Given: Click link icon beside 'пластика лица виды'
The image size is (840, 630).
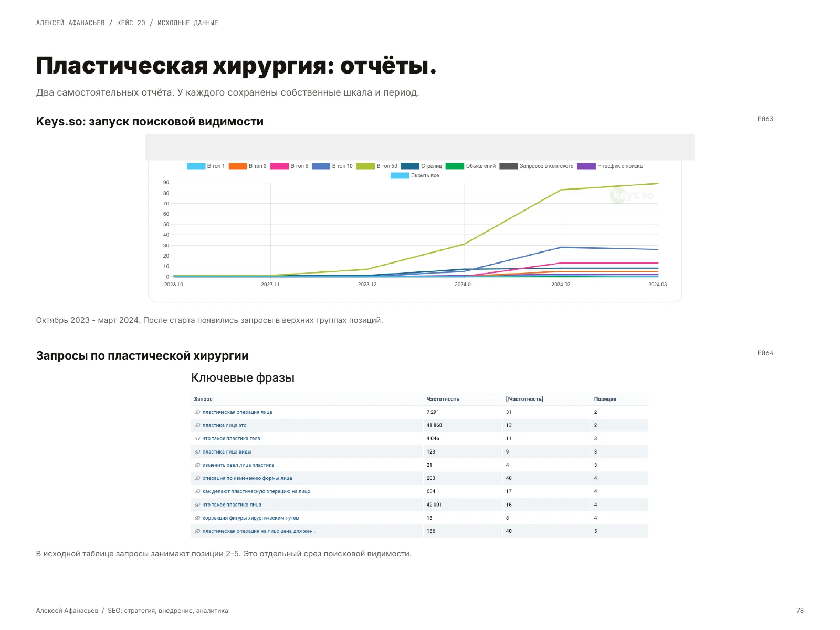Looking at the screenshot, I should pyautogui.click(x=197, y=452).
